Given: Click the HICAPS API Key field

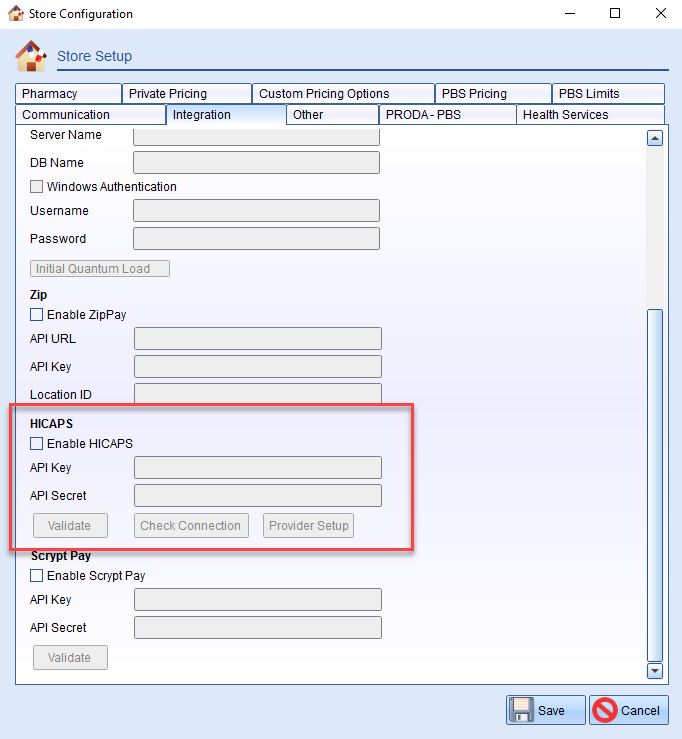Looking at the screenshot, I should (x=258, y=468).
